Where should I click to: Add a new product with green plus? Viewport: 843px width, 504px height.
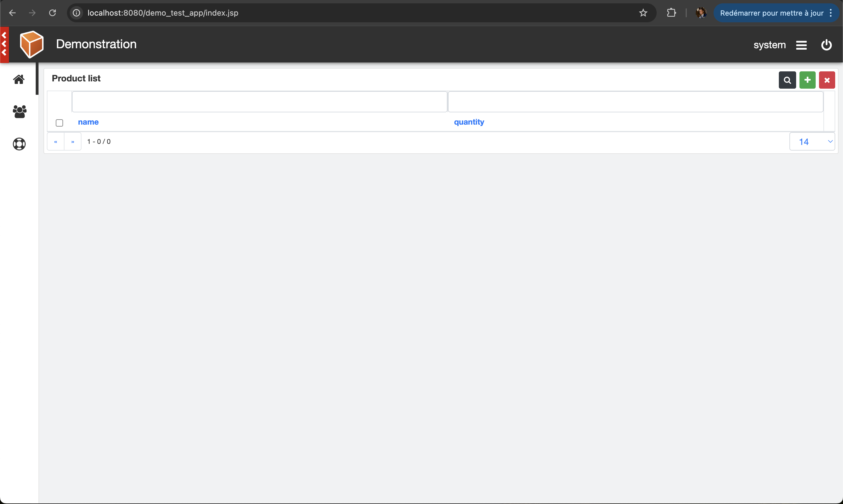pos(807,80)
